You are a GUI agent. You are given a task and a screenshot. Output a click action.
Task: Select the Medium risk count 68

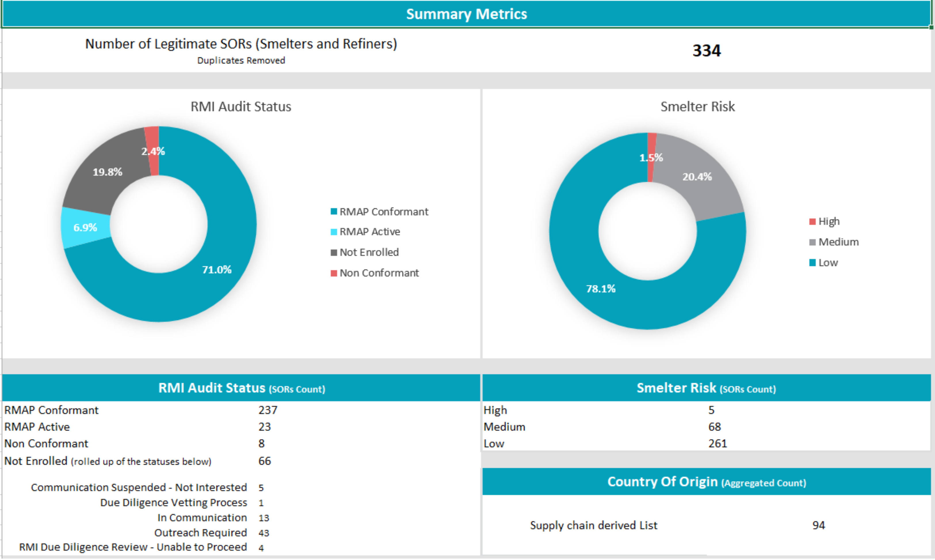click(714, 427)
